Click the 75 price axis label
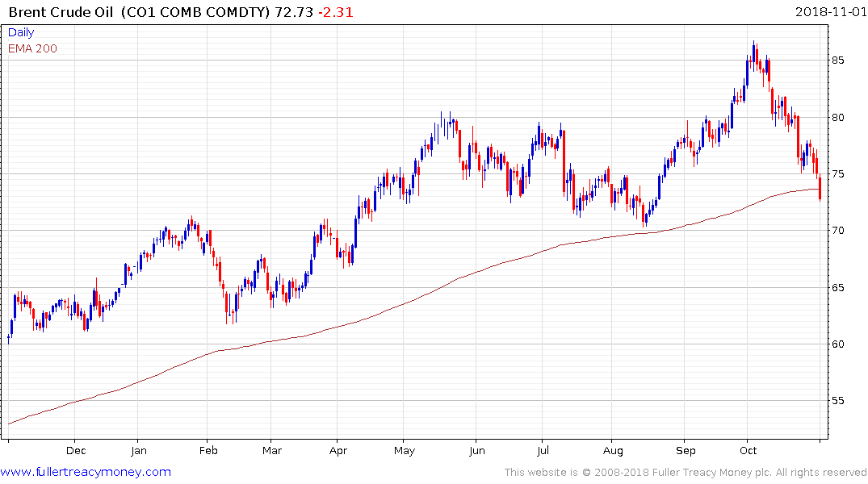The image size is (868, 484). pos(837,173)
